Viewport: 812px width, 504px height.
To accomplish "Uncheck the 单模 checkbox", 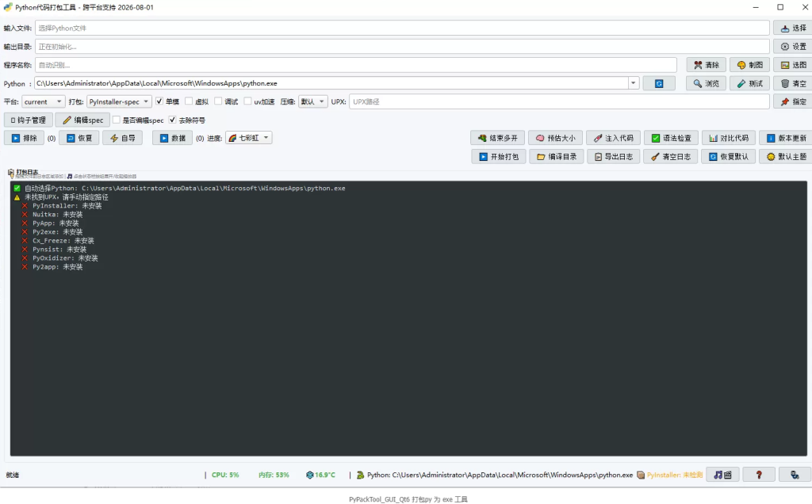I will coord(159,101).
